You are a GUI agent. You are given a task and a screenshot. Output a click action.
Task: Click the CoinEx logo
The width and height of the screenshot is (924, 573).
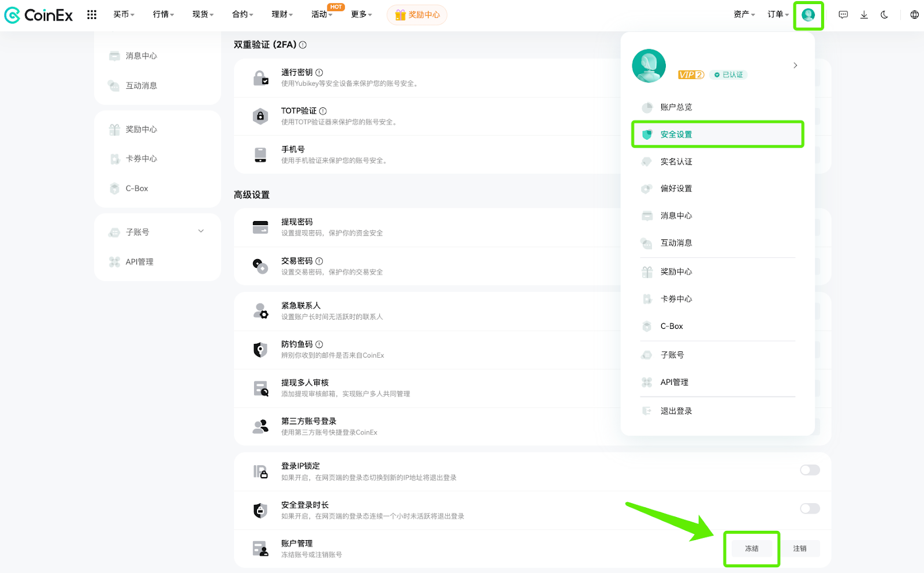pos(38,14)
